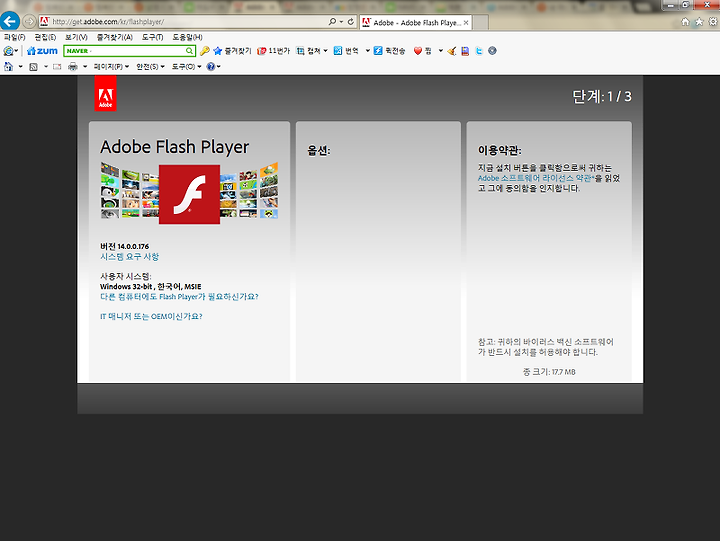Click the grey round icon after Twitter

point(492,51)
